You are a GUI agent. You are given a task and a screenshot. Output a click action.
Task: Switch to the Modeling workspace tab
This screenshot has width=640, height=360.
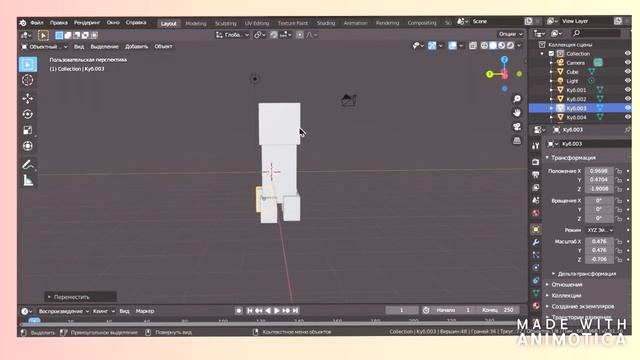tap(196, 23)
